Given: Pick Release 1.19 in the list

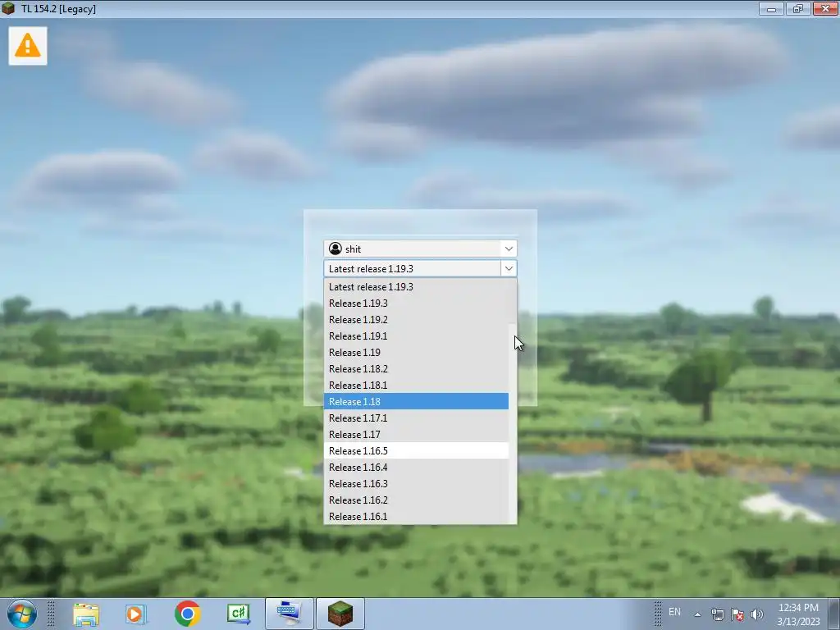Looking at the screenshot, I should [x=416, y=353].
